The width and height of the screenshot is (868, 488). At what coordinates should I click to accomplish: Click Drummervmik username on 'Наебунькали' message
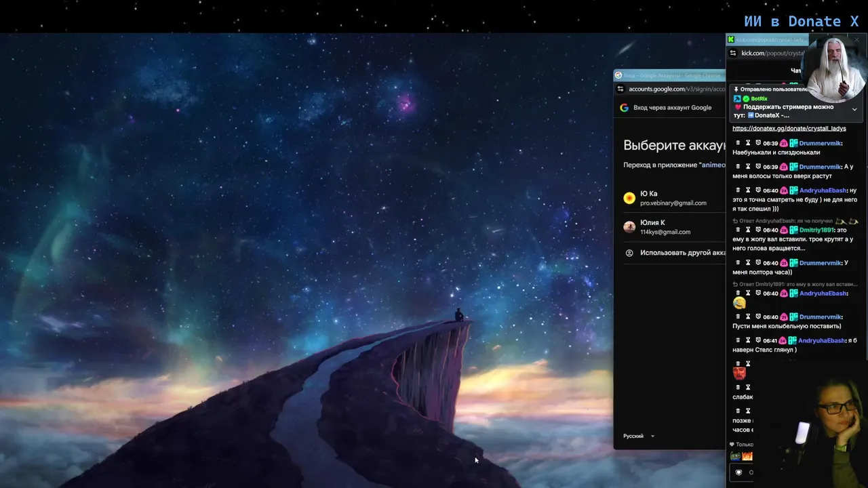tap(820, 143)
